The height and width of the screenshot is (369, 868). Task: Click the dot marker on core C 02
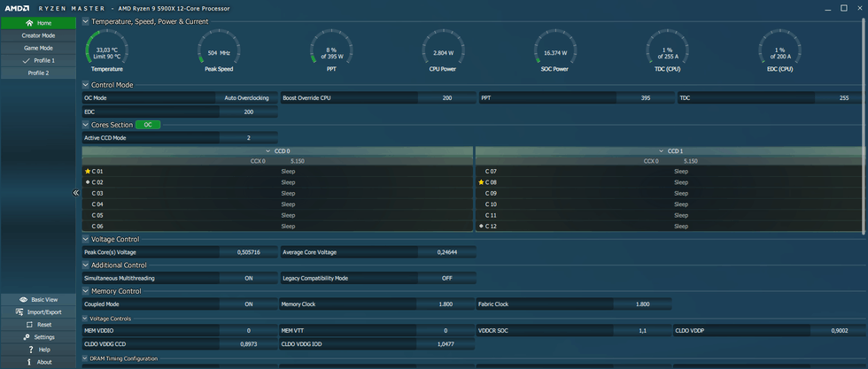tap(88, 182)
